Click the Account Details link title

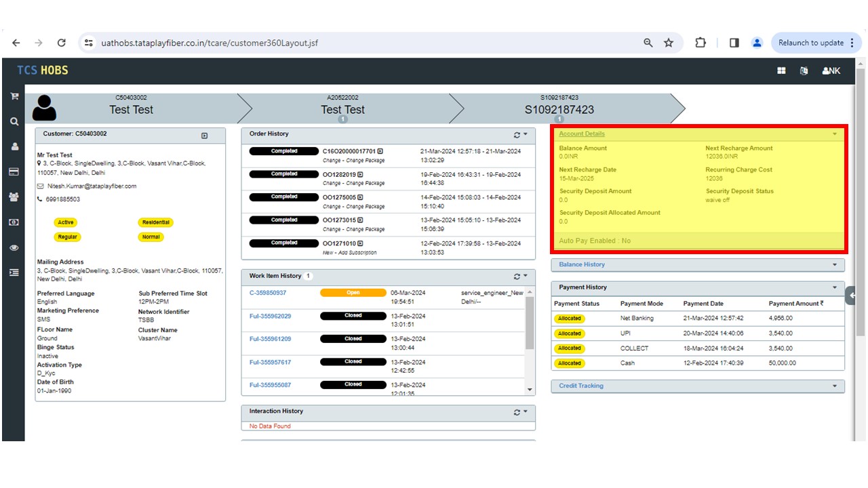(x=582, y=134)
